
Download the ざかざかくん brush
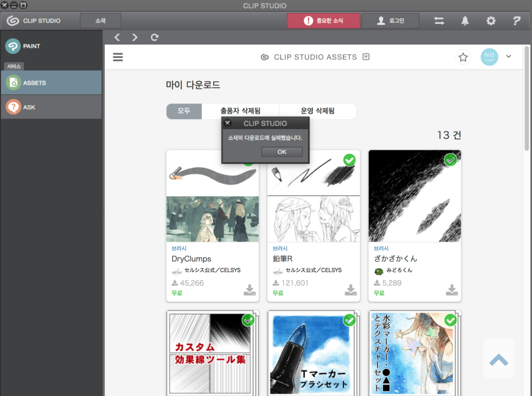pos(452,290)
